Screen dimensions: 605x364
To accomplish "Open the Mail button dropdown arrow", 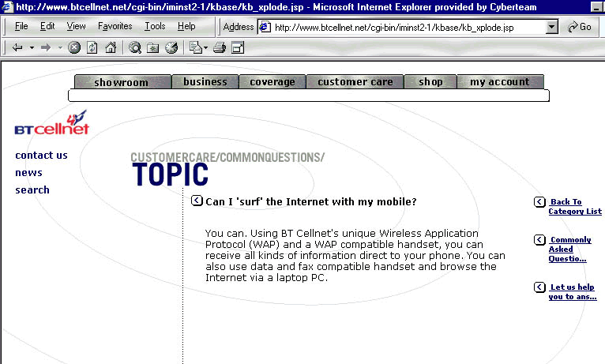I will point(205,47).
